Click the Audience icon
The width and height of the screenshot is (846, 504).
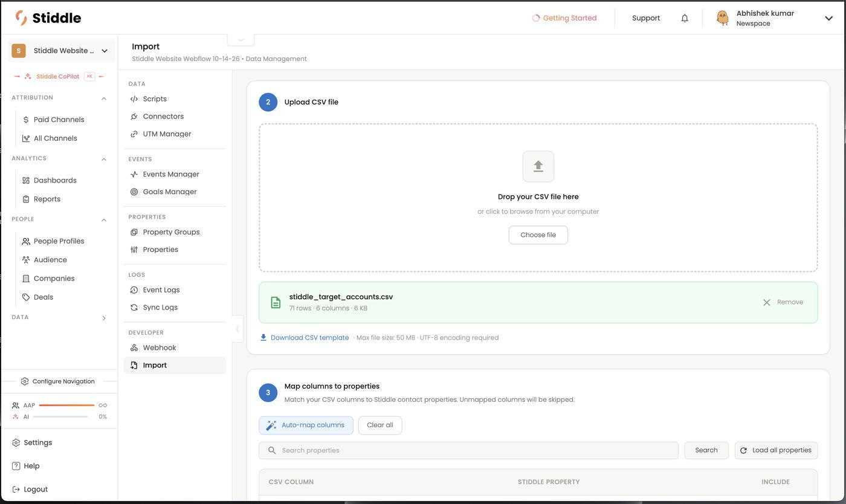[x=26, y=260]
